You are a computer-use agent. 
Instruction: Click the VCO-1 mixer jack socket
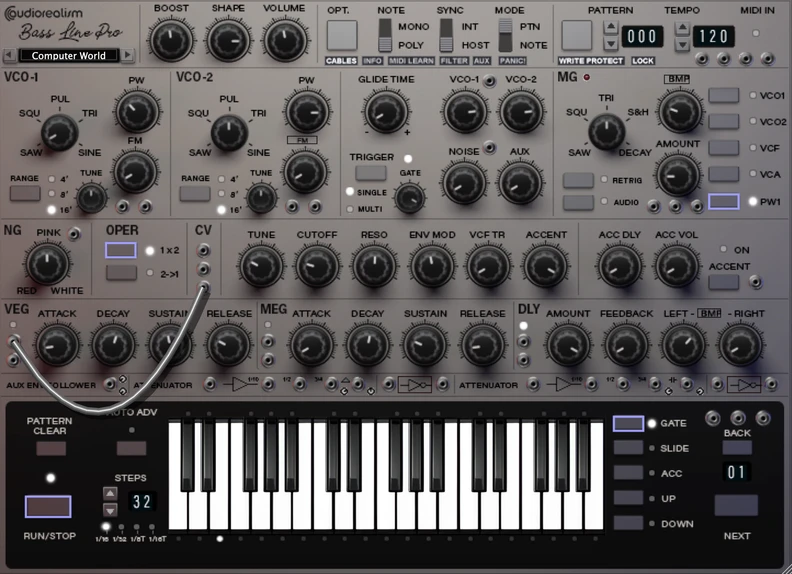[x=489, y=81]
